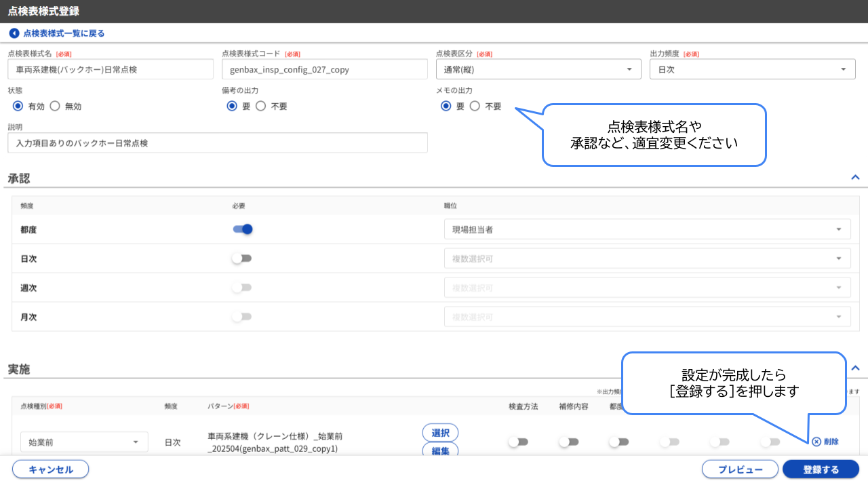
Task: Click the 選択 button in the 実施 row
Action: click(440, 432)
